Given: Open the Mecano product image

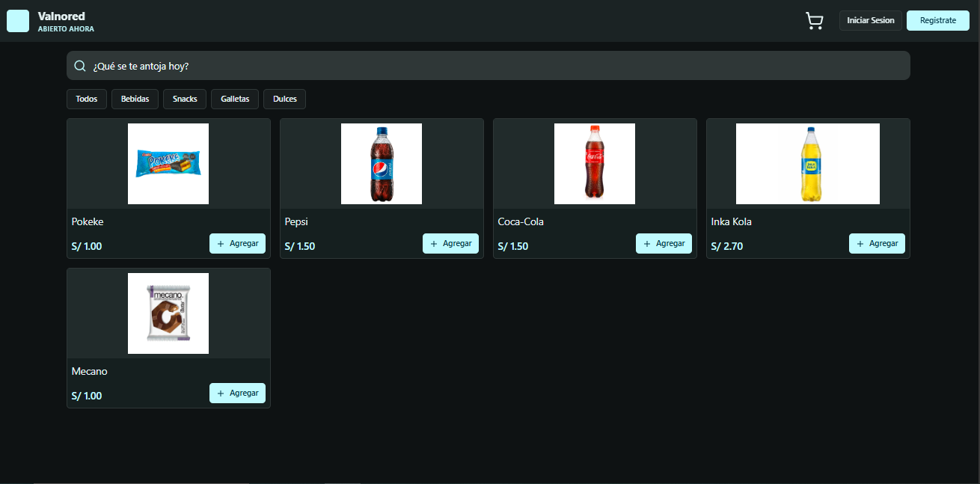Looking at the screenshot, I should click(x=168, y=313).
